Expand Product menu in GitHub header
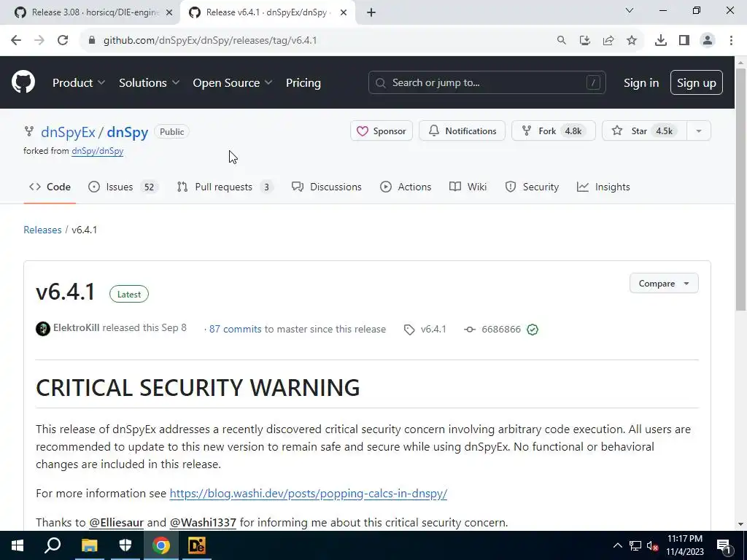This screenshot has width=747, height=560. click(x=79, y=83)
